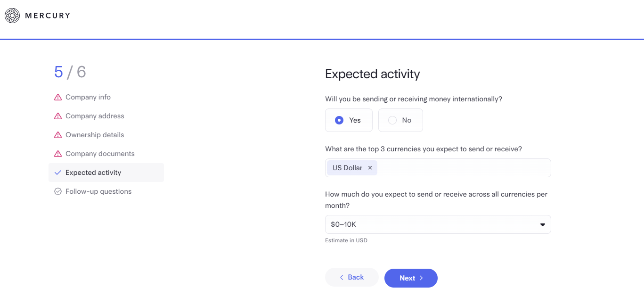644x305 pixels.
Task: Click checkmark icon beside Expected activity
Action: pyautogui.click(x=58, y=173)
